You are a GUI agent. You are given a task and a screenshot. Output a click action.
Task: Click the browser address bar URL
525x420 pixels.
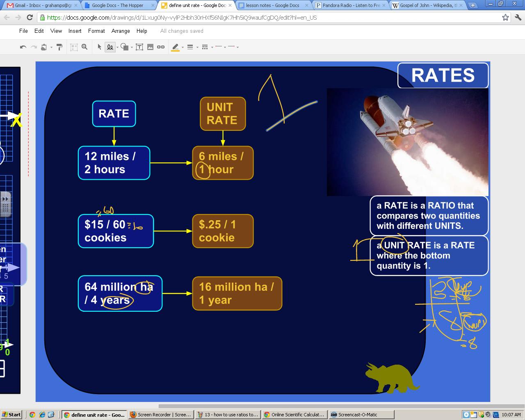[182, 18]
